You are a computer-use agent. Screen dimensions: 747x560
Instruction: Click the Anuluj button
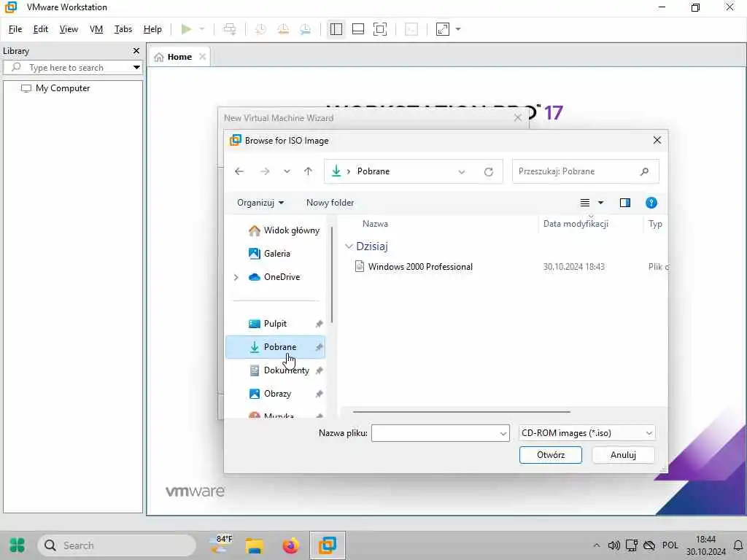pos(623,455)
